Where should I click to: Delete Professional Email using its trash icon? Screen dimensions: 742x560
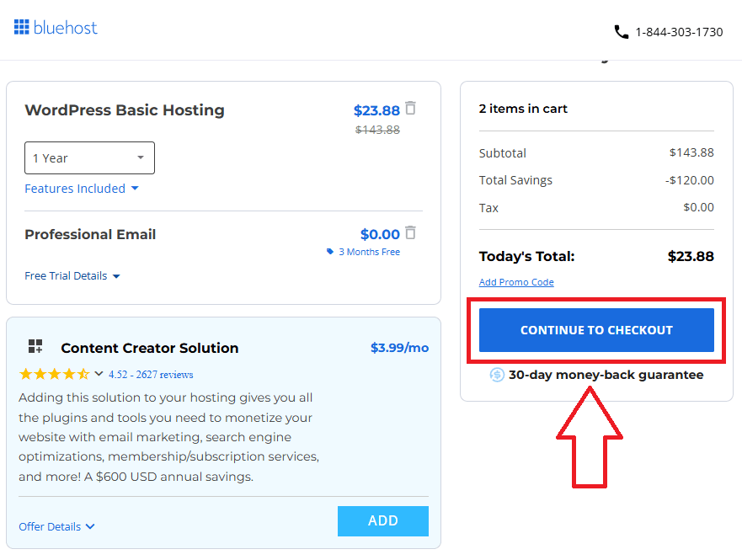pos(410,233)
